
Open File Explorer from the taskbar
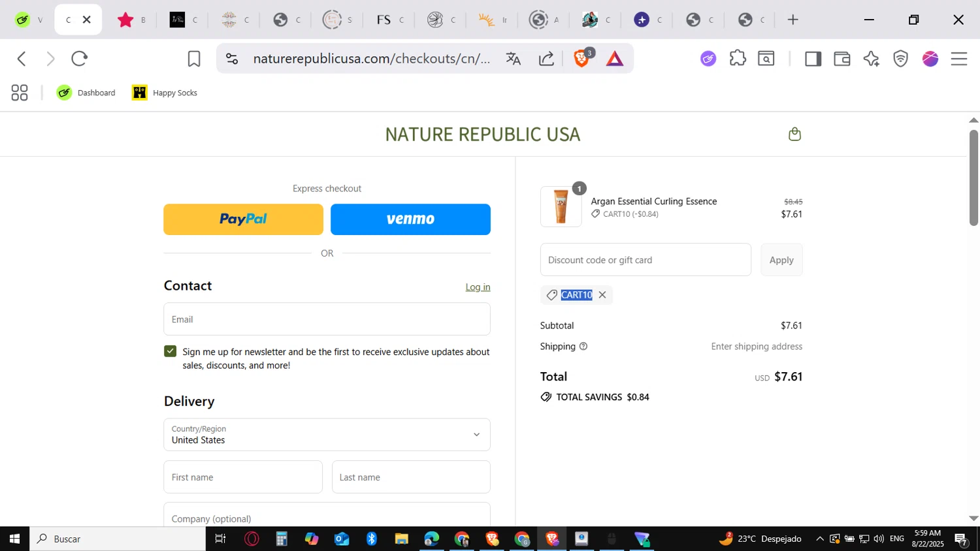401,539
